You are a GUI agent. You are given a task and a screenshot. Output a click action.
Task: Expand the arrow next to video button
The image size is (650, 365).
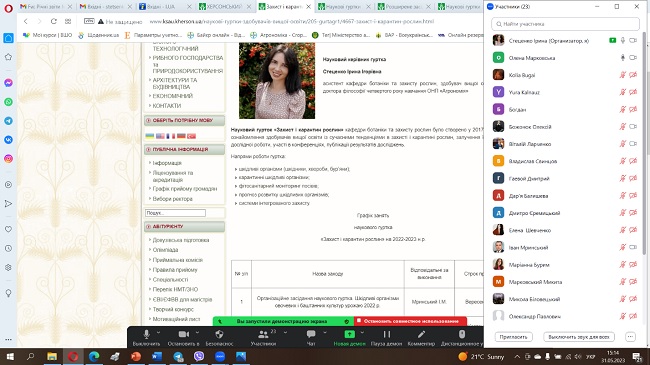click(197, 333)
